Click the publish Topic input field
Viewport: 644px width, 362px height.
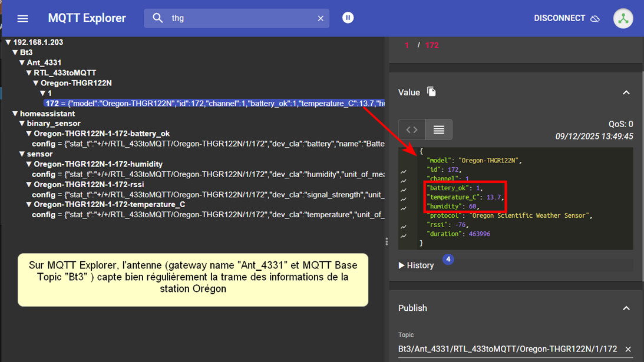tap(507, 349)
